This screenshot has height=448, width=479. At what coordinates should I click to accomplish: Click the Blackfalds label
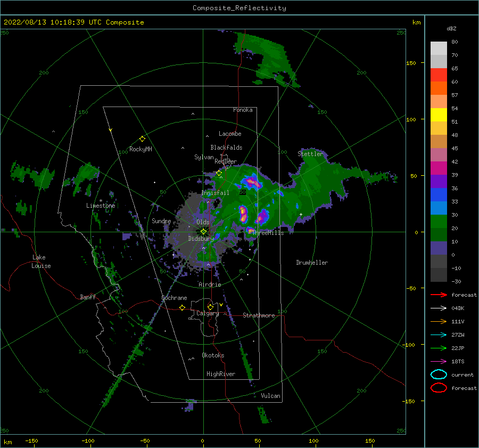pyautogui.click(x=226, y=148)
